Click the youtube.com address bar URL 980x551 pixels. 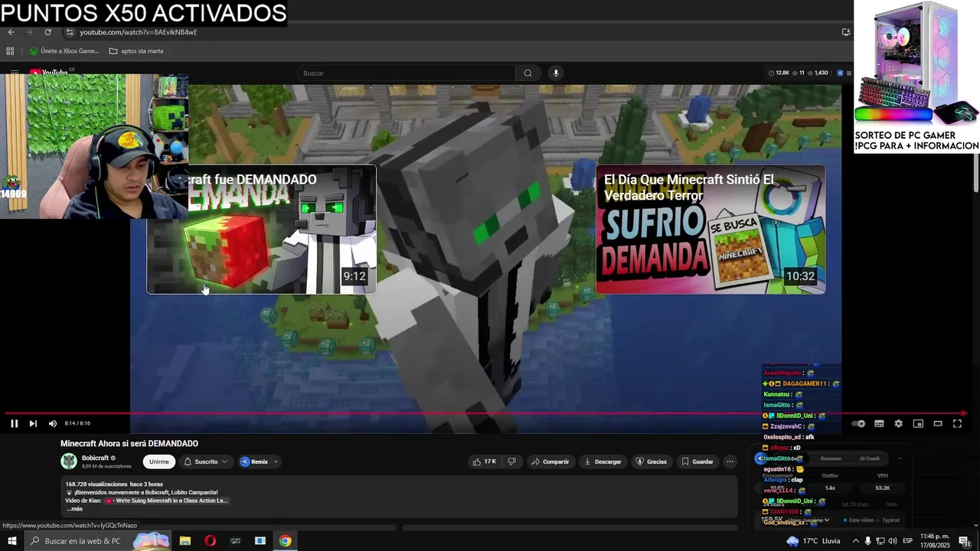click(139, 32)
